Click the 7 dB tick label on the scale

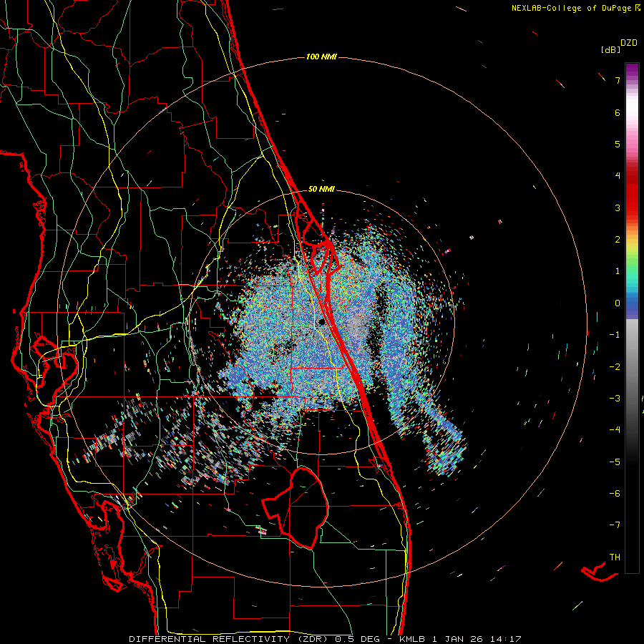(618, 80)
